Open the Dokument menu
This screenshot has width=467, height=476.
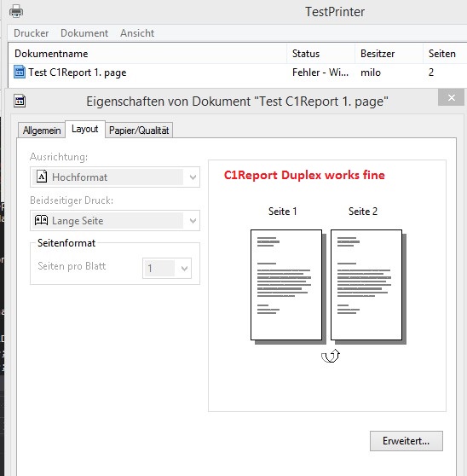click(84, 33)
